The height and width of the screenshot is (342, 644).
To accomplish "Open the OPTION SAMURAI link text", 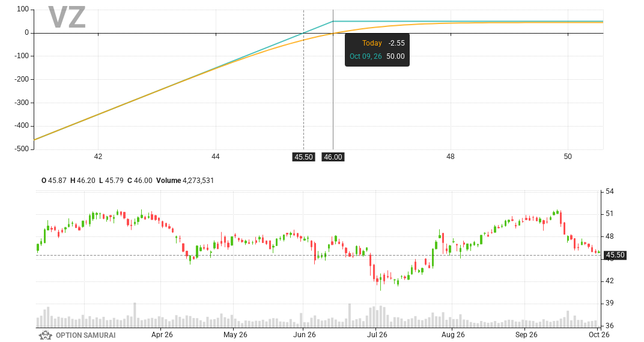I will click(85, 335).
